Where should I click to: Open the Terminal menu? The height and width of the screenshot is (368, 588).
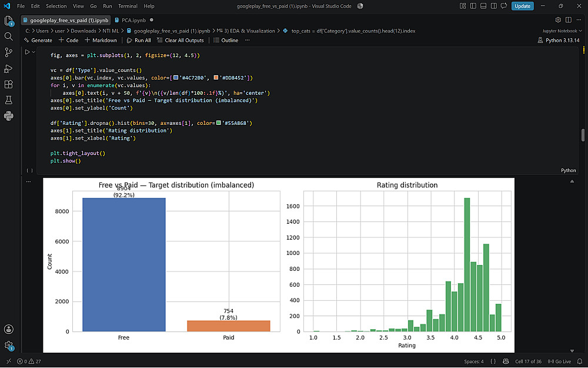pos(128,6)
